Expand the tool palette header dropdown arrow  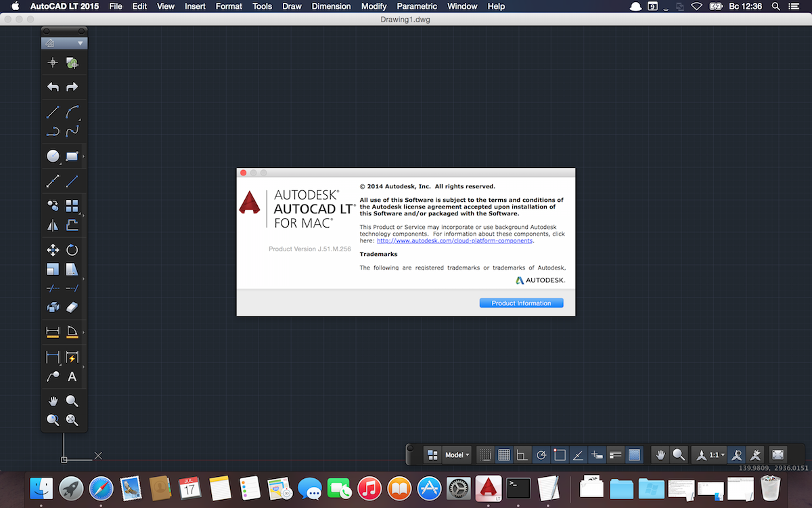[x=81, y=43]
